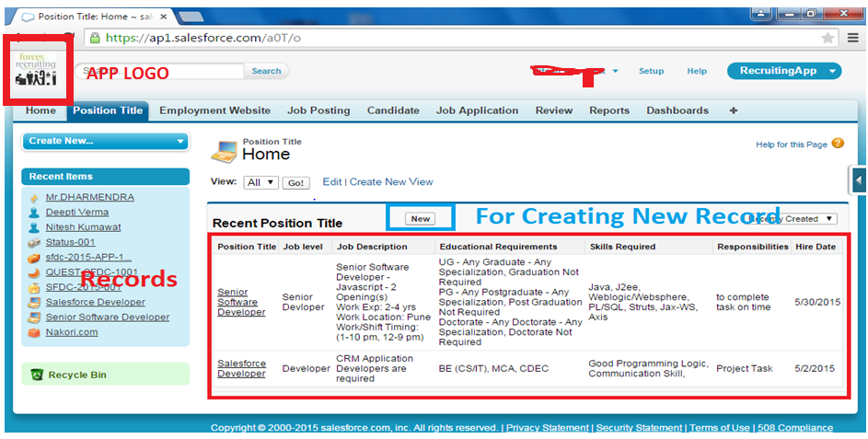Open the Dashboards tab
This screenshot has height=439, width=868.
[x=677, y=110]
